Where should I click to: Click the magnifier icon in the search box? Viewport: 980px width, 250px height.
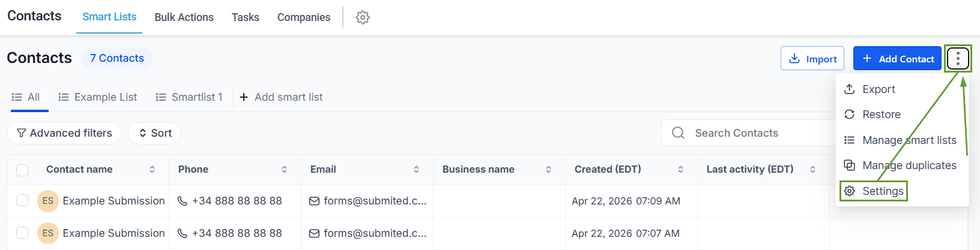point(678,133)
